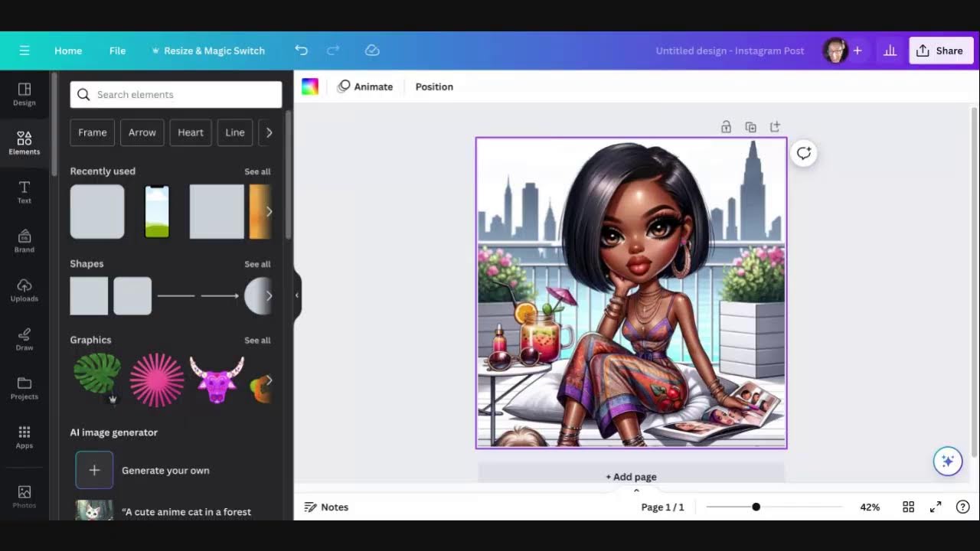Screen dimensions: 980x551
Task: Select the purple bull head graphic
Action: [x=217, y=380]
